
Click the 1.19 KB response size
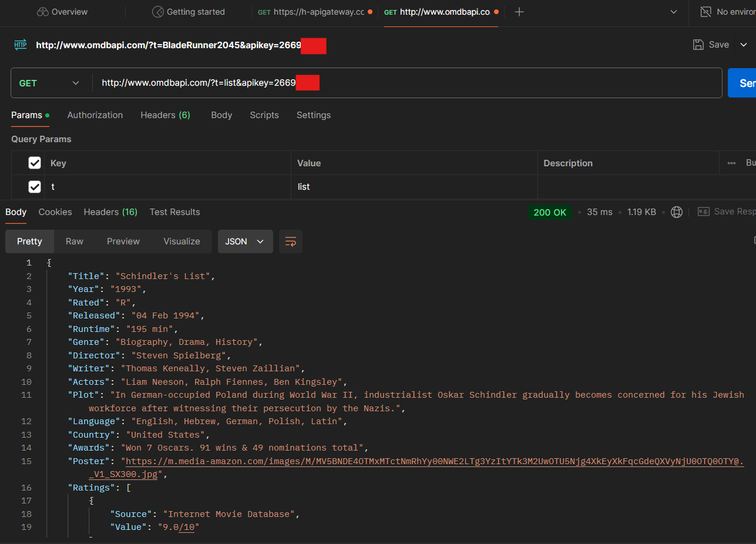(641, 212)
